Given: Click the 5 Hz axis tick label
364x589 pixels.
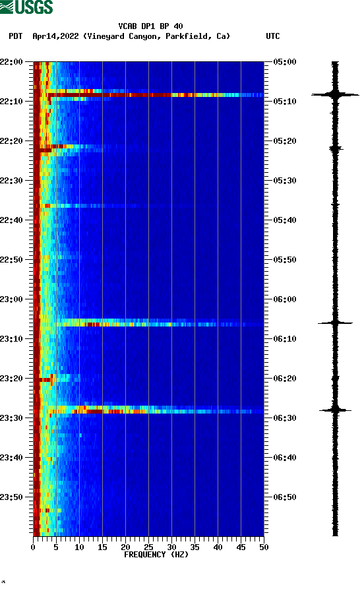Looking at the screenshot, I should (x=56, y=547).
